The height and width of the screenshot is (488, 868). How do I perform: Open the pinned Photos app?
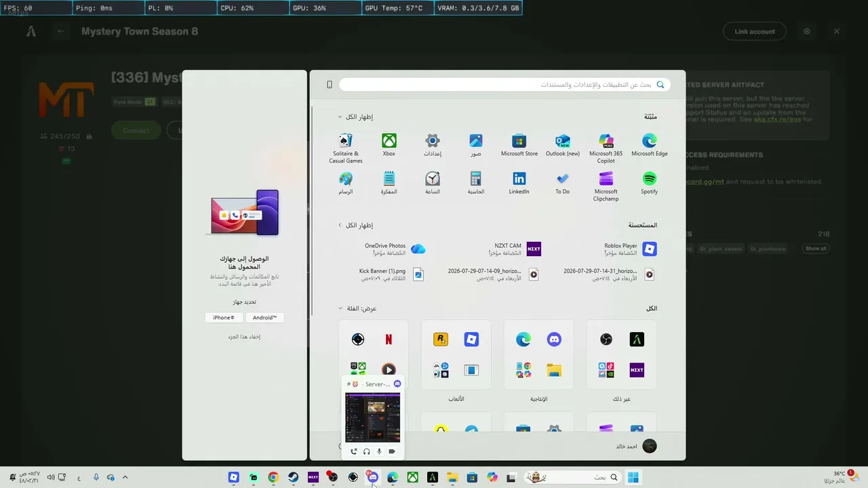coord(476,145)
